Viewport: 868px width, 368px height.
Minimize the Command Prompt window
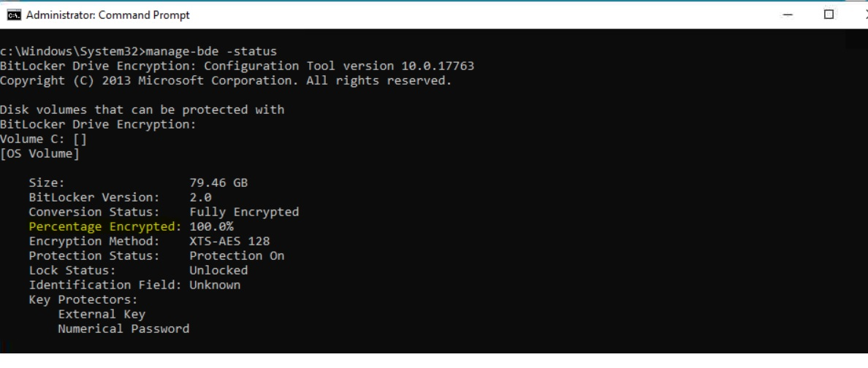click(788, 15)
